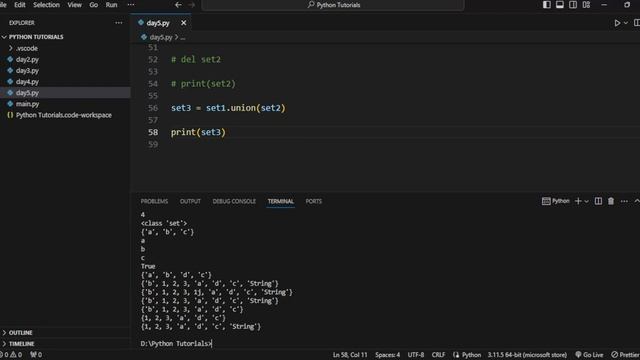Open the Go menu

click(93, 5)
